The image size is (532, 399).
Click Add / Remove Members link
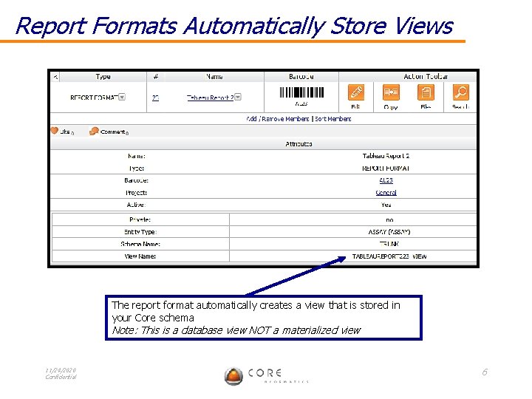click(278, 119)
